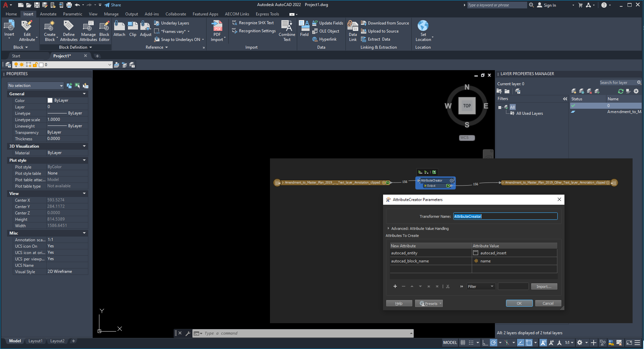Toggle 2D object snap in status bar
This screenshot has width=644, height=349.
pos(529,343)
